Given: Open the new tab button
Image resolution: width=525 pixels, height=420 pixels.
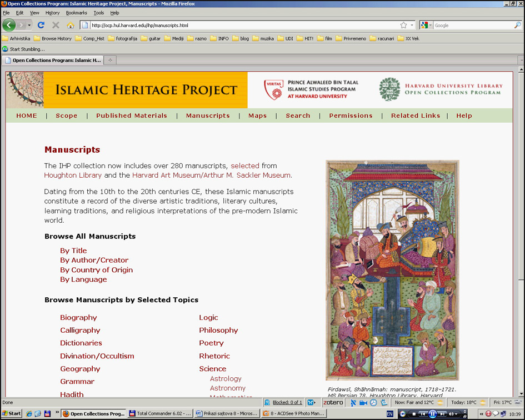Looking at the screenshot, I should pos(110,60).
